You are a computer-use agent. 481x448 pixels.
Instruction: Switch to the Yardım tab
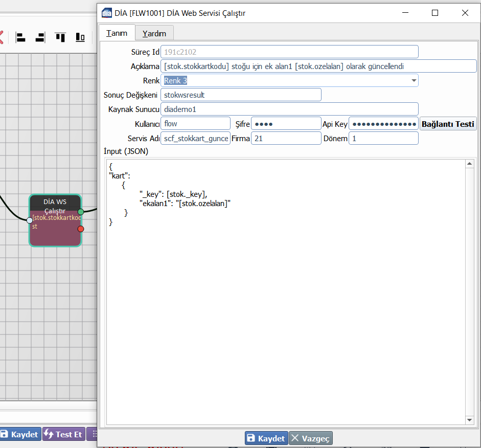coord(154,33)
